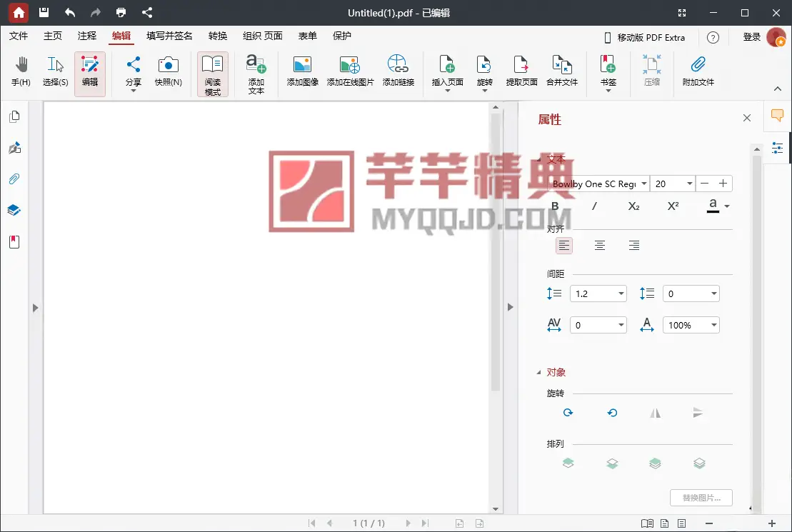This screenshot has height=532, width=792.
Task: Open bookmarks panel in left sidebar
Action: [x=14, y=242]
